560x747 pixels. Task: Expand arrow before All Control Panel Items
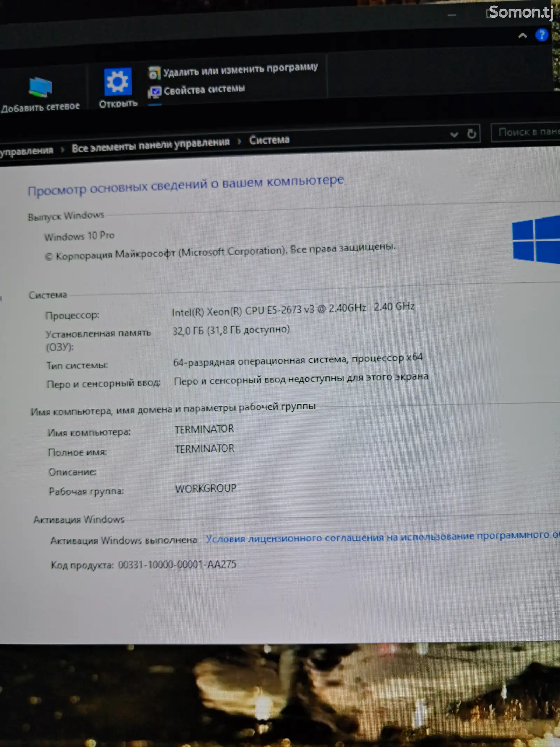(63, 150)
